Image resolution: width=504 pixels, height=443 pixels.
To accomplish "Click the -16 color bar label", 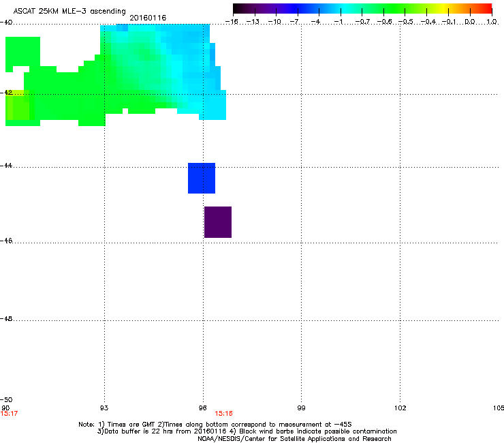I will pos(232,22).
